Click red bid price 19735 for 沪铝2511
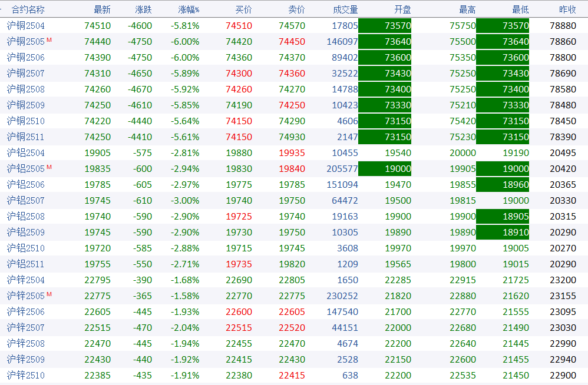588x385 pixels. pyautogui.click(x=239, y=264)
